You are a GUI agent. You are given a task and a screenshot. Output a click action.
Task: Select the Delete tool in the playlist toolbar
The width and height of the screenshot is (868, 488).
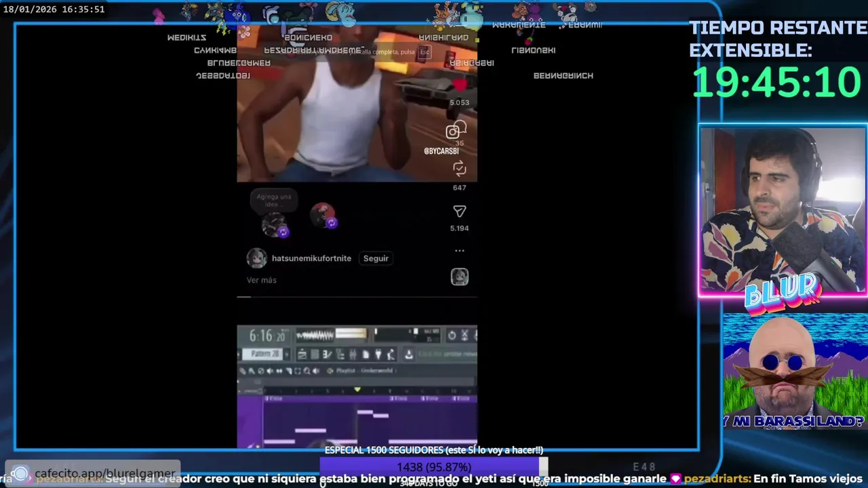click(x=261, y=371)
